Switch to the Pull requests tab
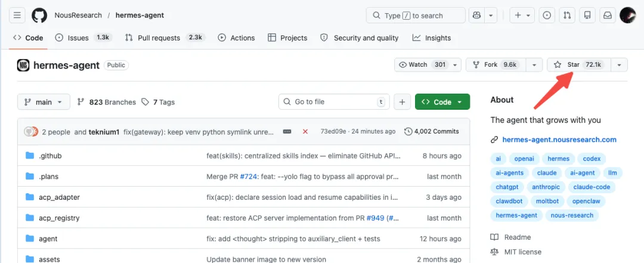 165,38
